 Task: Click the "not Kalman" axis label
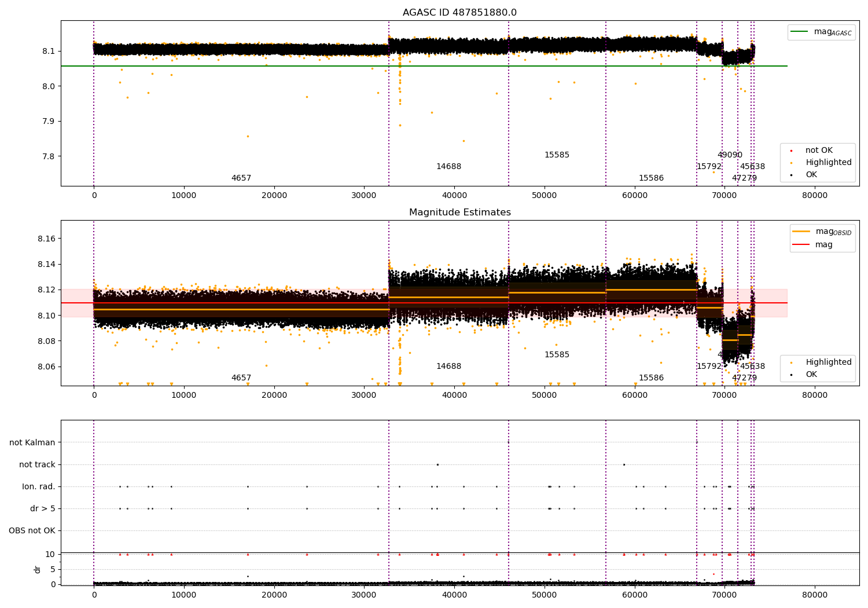(x=32, y=442)
